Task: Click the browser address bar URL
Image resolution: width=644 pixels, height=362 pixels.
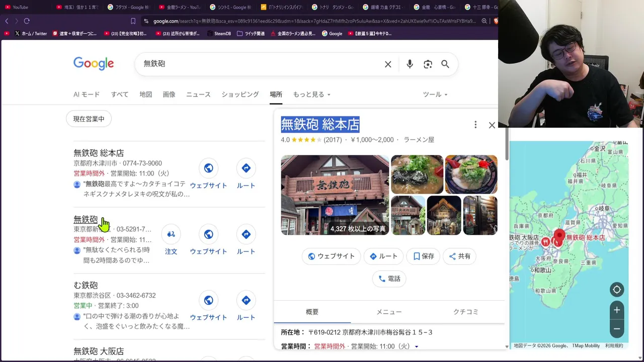Action: [x=314, y=21]
